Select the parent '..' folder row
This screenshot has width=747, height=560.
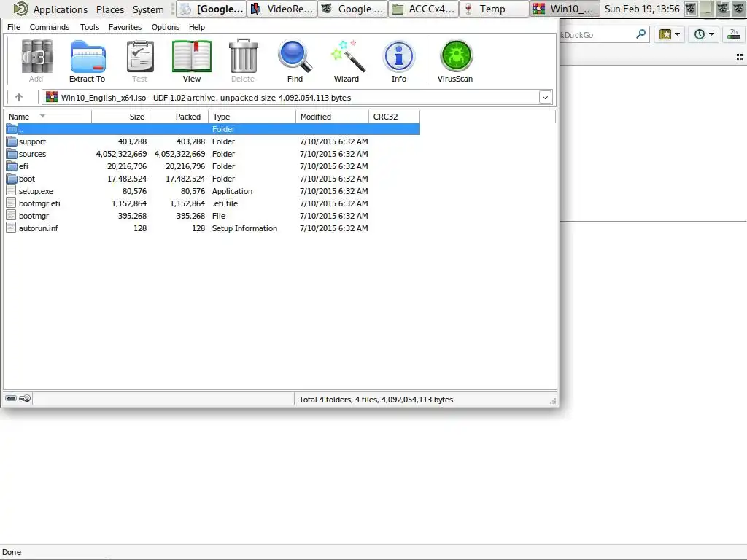click(x=212, y=129)
